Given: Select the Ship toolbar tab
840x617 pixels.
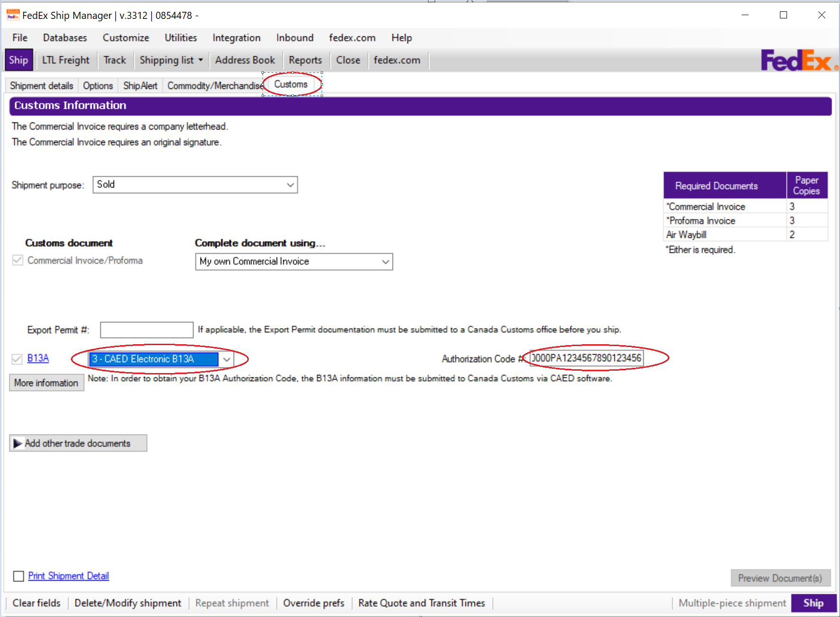Looking at the screenshot, I should (19, 60).
